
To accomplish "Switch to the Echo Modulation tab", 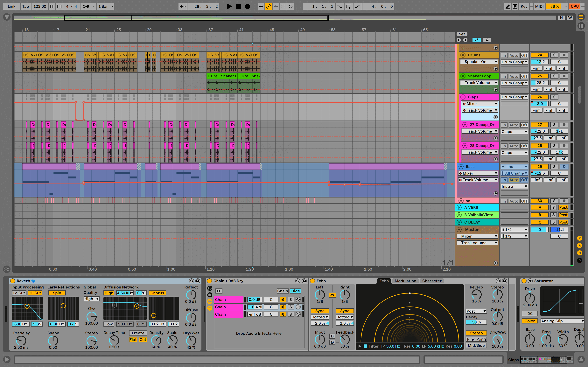I will tap(405, 281).
